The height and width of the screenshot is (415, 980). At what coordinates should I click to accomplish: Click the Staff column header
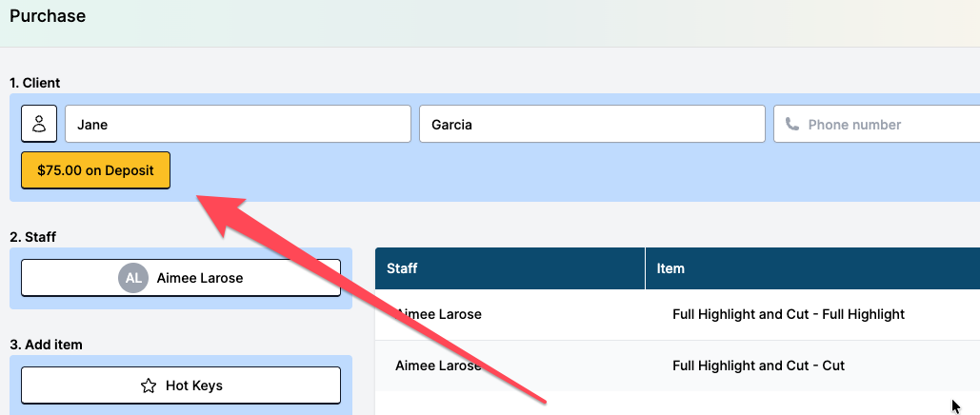coord(402,268)
